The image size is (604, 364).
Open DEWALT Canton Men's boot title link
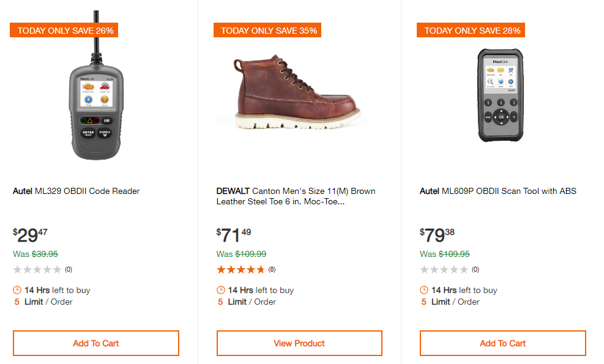(296, 196)
